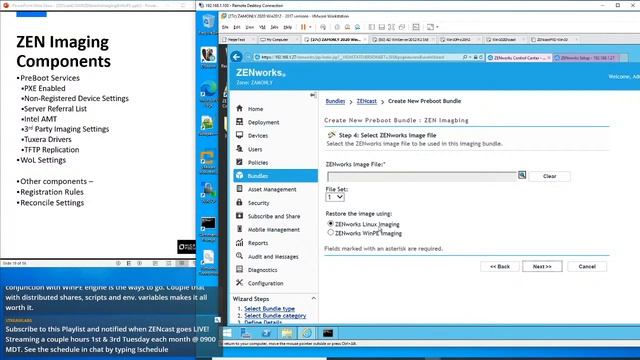Viewport: 640px width, 360px height.
Task: Select ZENworks WinPE Imaging radio option
Action: click(x=331, y=233)
